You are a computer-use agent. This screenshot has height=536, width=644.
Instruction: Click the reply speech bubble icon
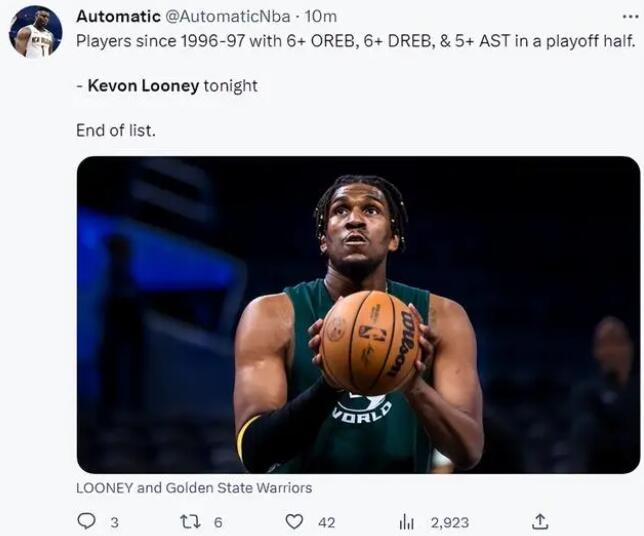(86, 521)
